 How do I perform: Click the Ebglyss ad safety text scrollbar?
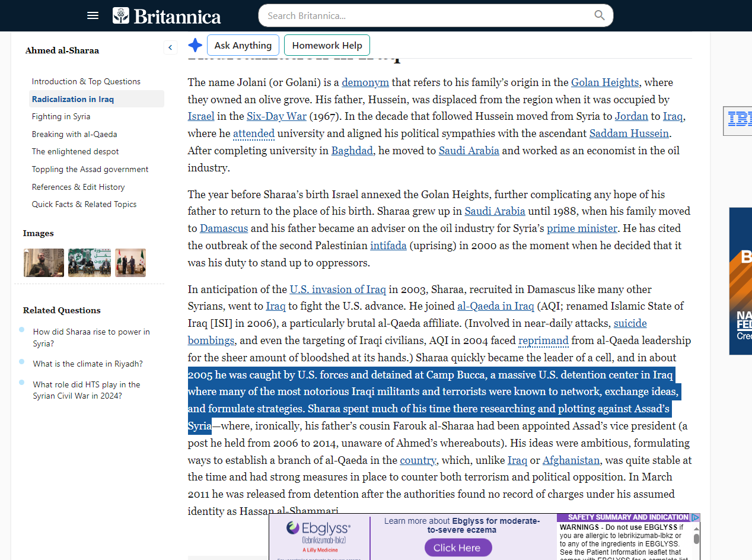point(696,539)
